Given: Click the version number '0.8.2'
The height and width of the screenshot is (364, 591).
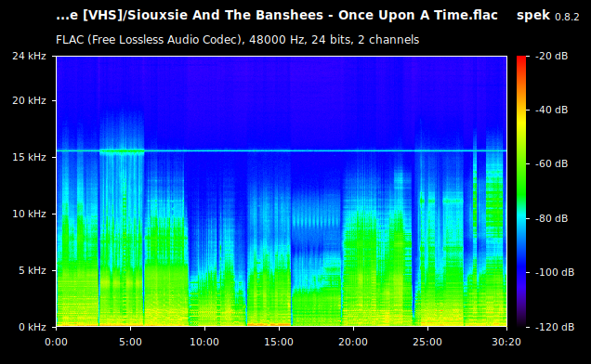Looking at the screenshot, I should click(x=567, y=17).
